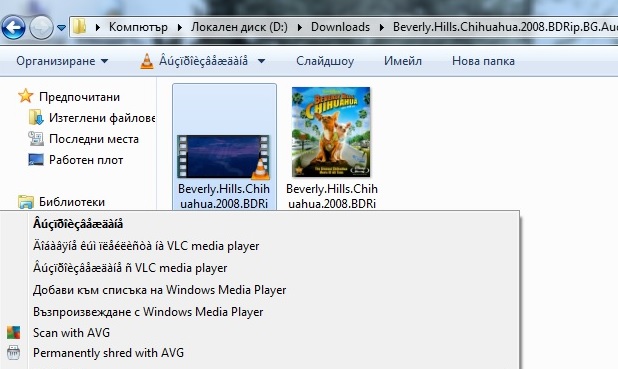Click the poster image file name label
This screenshot has height=369, width=618.
(x=332, y=196)
